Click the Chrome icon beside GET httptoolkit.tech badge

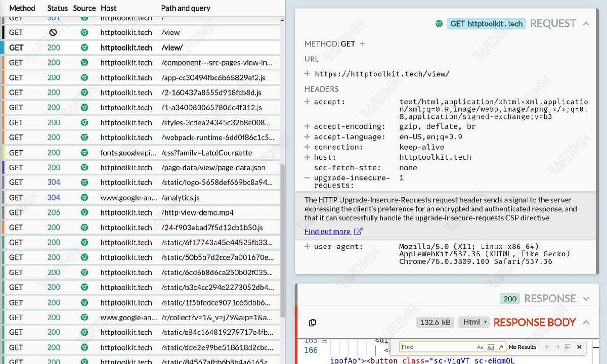(439, 23)
